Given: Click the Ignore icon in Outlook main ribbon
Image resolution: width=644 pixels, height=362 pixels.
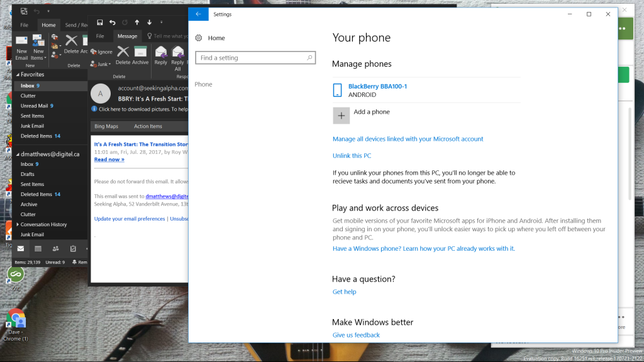Looking at the screenshot, I should pos(55,37).
